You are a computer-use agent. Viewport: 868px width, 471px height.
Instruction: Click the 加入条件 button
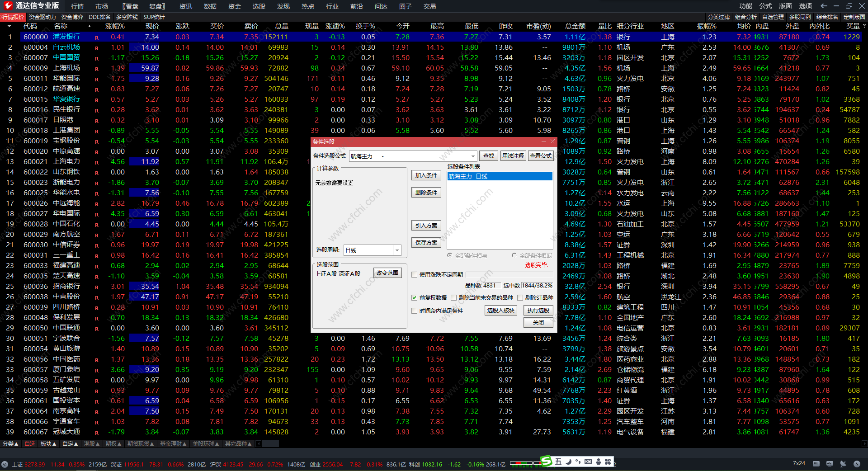tap(426, 175)
